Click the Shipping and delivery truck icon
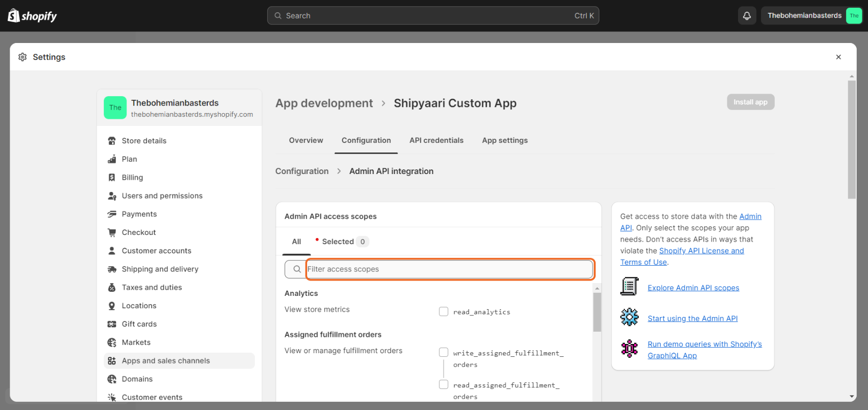The width and height of the screenshot is (868, 410). coord(112,269)
